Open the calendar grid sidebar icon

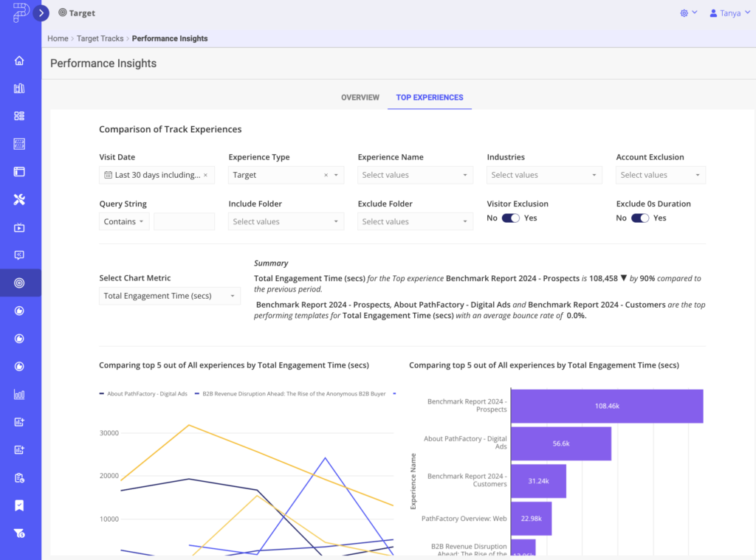19,144
